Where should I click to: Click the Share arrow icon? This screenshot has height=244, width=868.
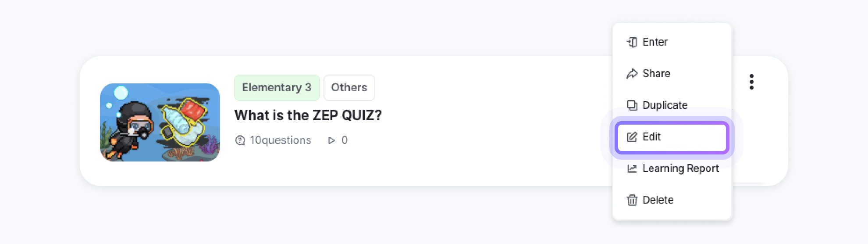[x=632, y=74]
